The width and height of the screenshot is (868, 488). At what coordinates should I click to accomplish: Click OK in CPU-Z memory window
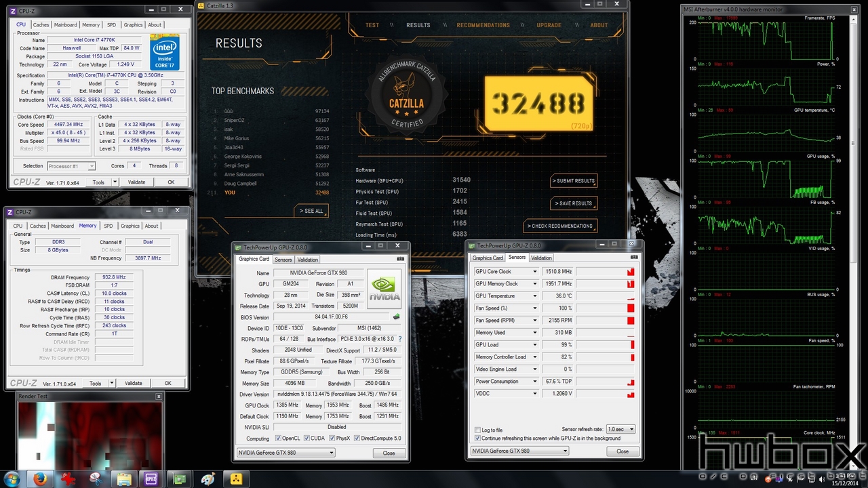(x=168, y=383)
